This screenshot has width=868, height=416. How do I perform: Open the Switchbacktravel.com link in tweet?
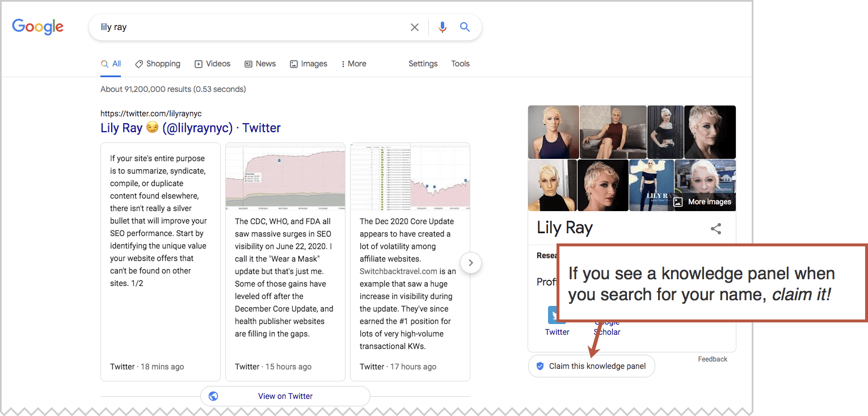pos(399,271)
